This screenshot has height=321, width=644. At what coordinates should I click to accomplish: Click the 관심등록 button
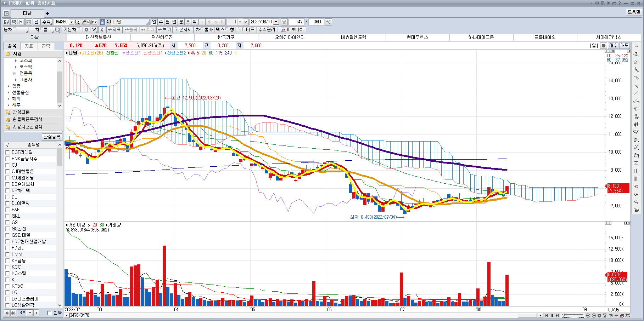tap(52, 137)
